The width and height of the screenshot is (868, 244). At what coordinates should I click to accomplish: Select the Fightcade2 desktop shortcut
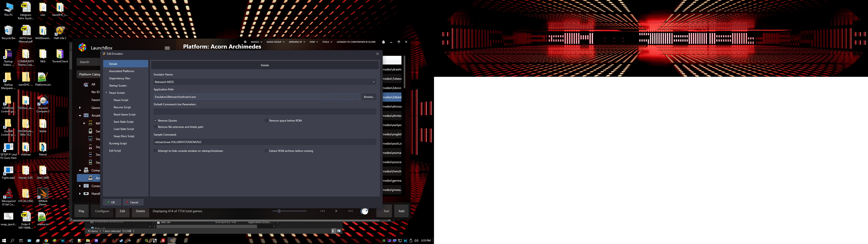pos(8,172)
